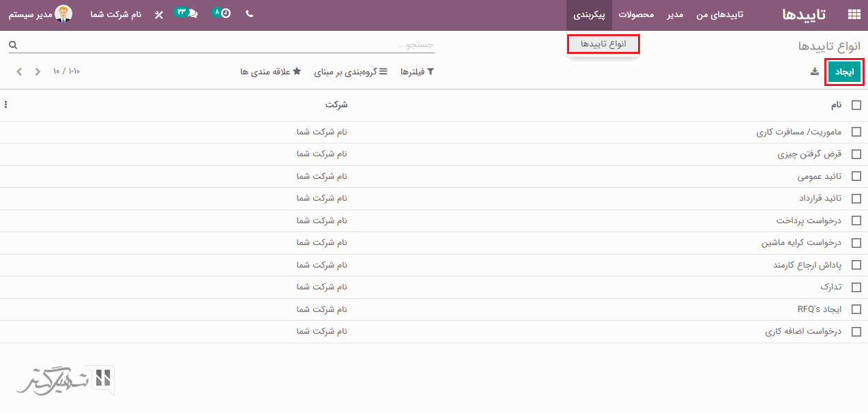Click the جستجو search input field
Screen dimensions: 868x413
(225, 45)
